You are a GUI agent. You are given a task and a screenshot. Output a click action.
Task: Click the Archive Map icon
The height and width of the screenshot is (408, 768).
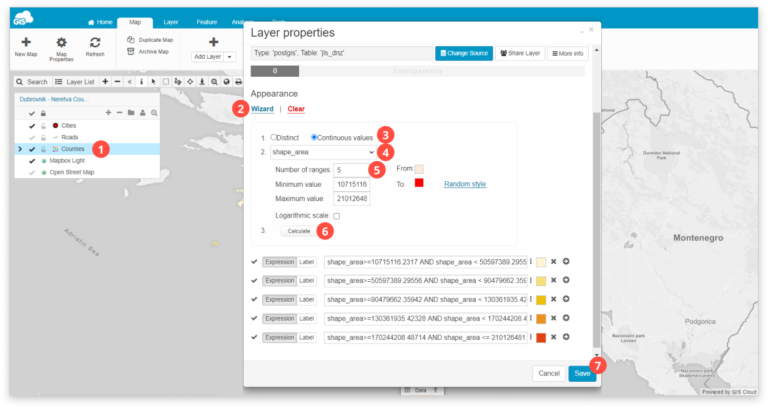tap(132, 51)
